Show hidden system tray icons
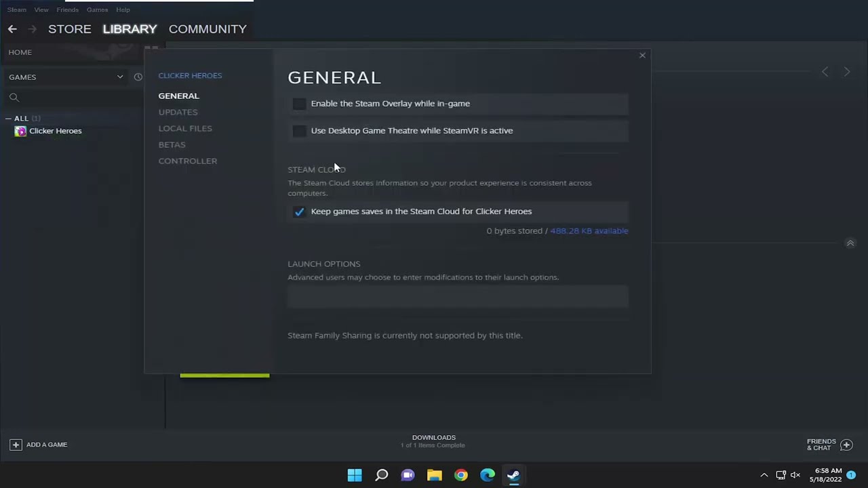The height and width of the screenshot is (488, 868). pyautogui.click(x=764, y=475)
